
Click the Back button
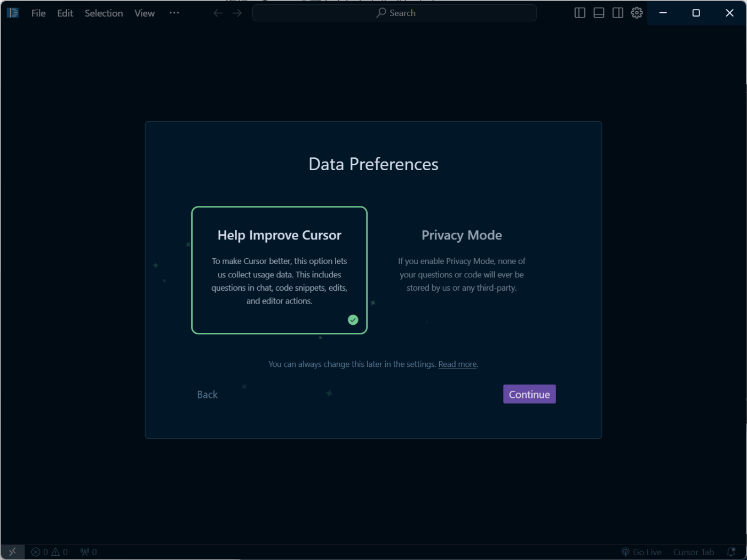click(x=208, y=395)
